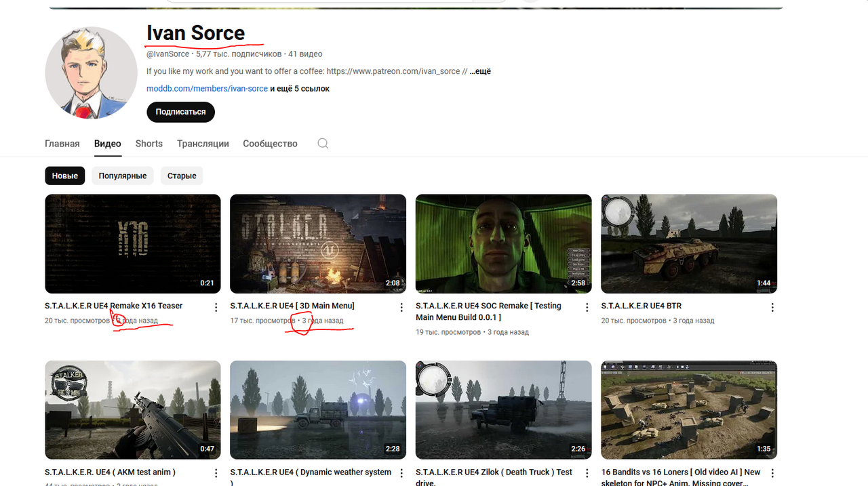
Task: Click title 'S.T.A.L.K.E.R UE4 Remake X16 Teaser'
Action: tap(114, 306)
